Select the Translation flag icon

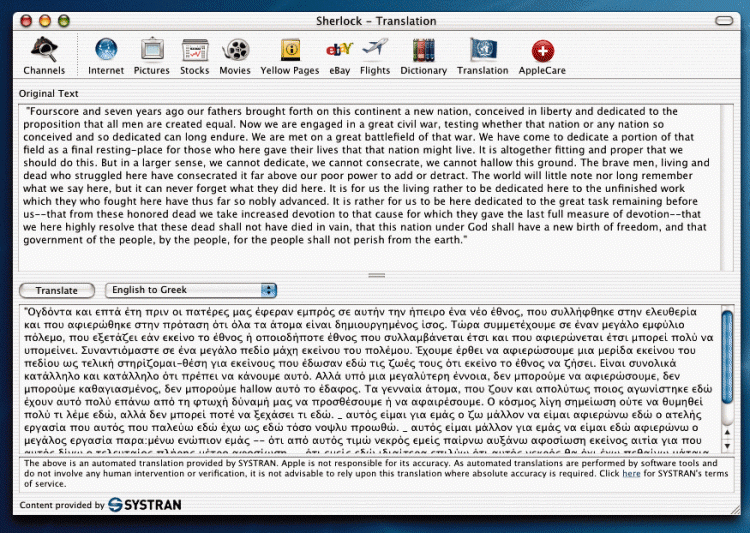483,50
